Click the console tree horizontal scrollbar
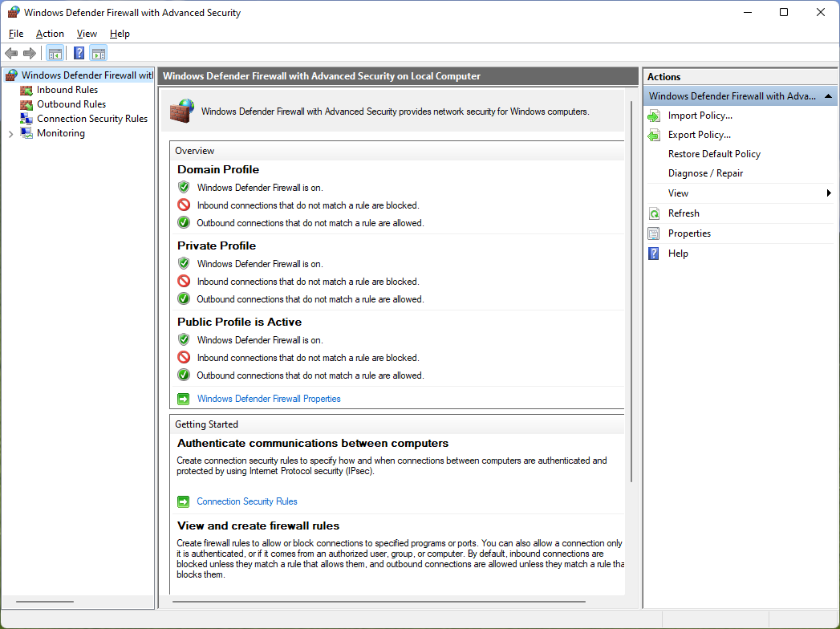This screenshot has width=840, height=629. [45, 602]
